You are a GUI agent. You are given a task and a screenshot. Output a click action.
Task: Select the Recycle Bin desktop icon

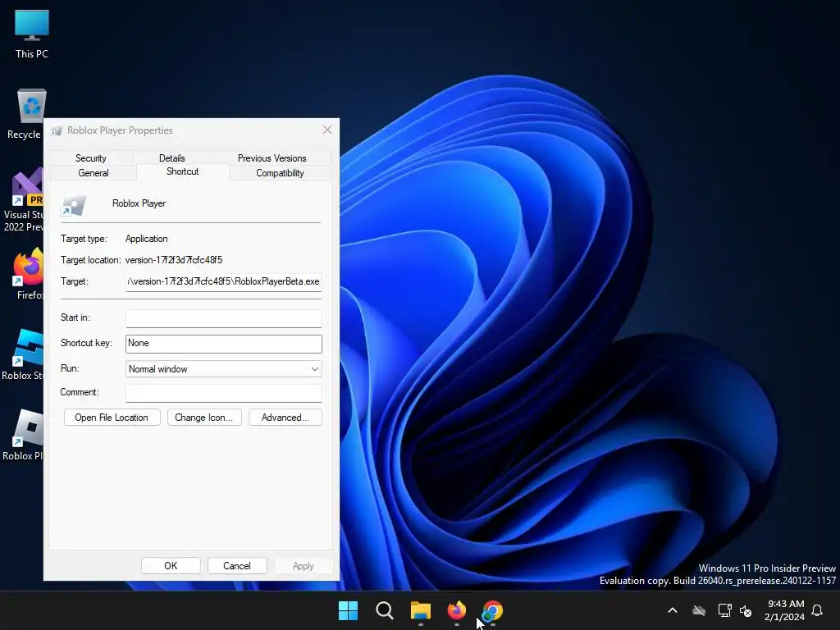pos(25,113)
